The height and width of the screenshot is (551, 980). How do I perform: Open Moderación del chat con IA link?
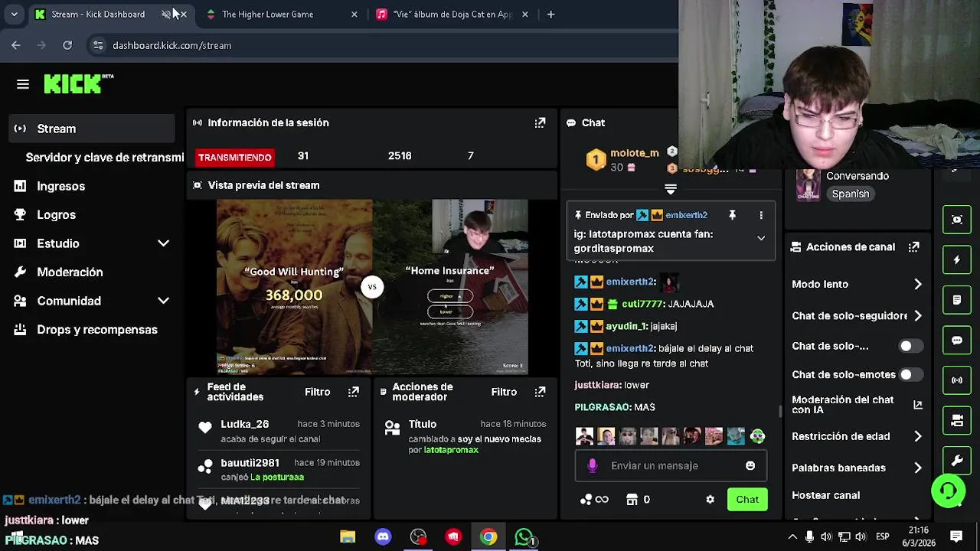pyautogui.click(x=857, y=405)
